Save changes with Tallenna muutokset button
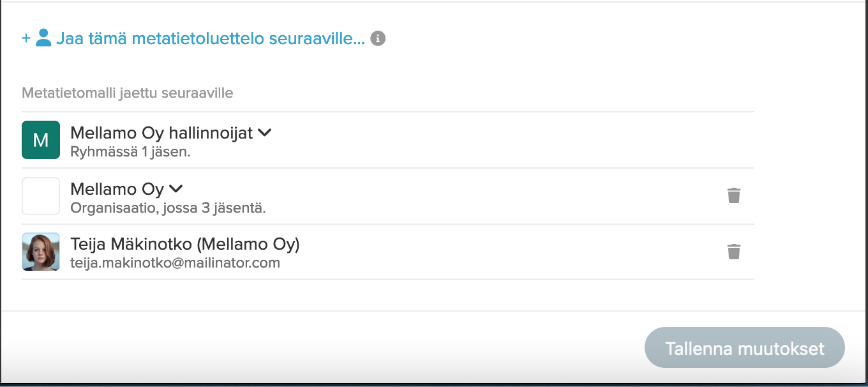This screenshot has width=868, height=387. [x=745, y=348]
